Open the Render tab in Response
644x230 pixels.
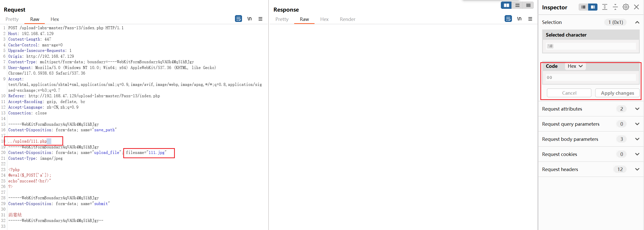(347, 19)
